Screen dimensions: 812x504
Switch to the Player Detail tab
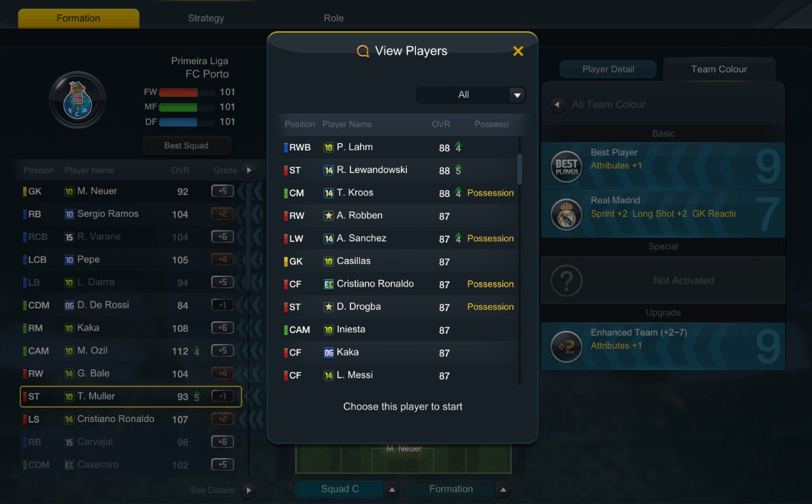point(608,69)
